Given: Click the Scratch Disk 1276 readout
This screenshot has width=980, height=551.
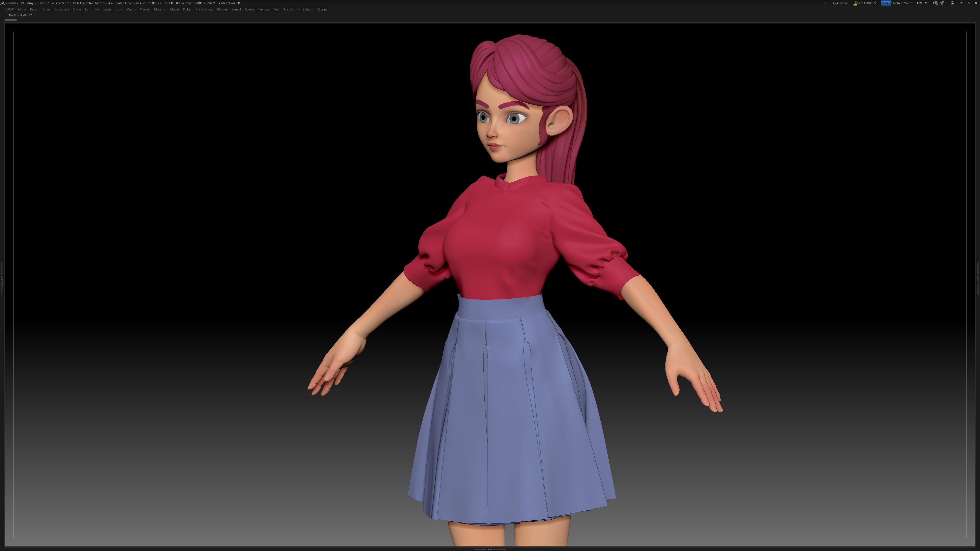Looking at the screenshot, I should [126, 3].
